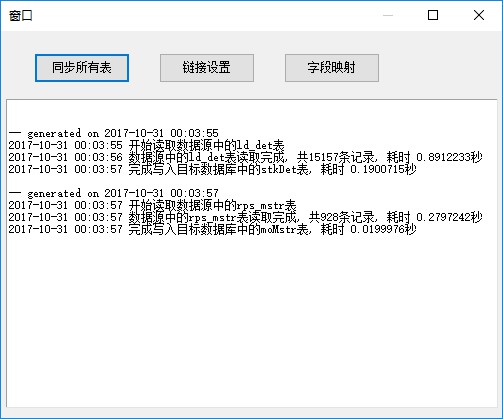Click the 0.1900715秒 duration value
Image resolution: width=503 pixels, height=419 pixels.
[x=383, y=169]
